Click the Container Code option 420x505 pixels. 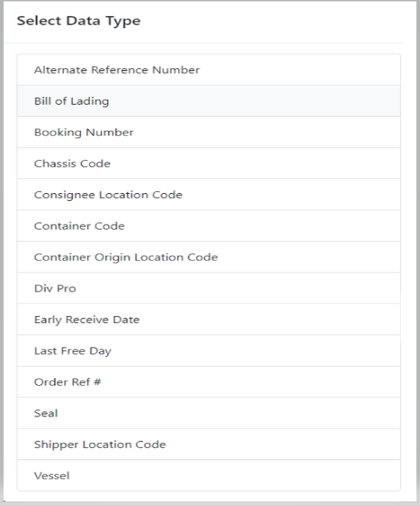[x=208, y=226]
